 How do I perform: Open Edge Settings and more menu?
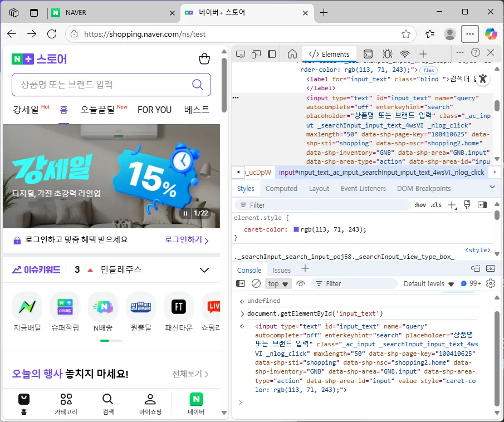click(x=470, y=34)
